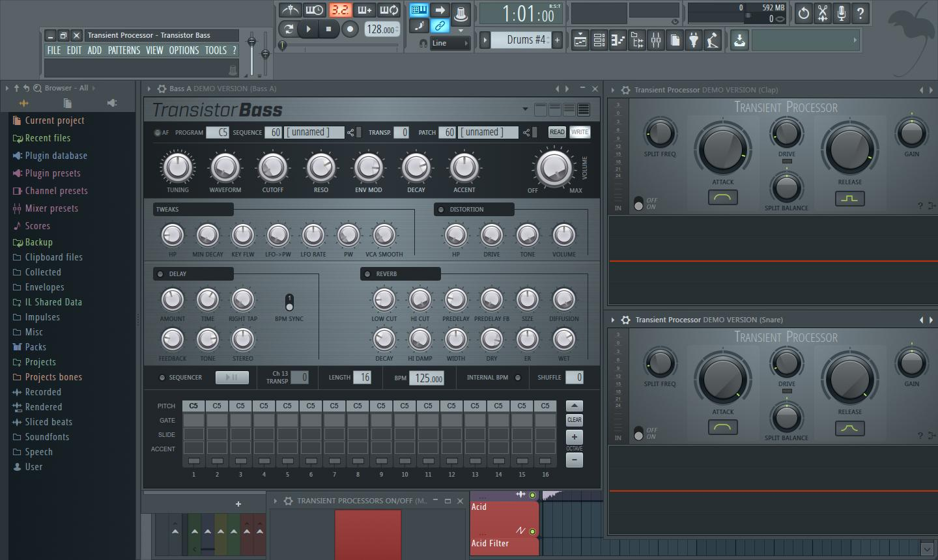The image size is (938, 560).
Task: Open the TOOLS menu
Action: [216, 50]
